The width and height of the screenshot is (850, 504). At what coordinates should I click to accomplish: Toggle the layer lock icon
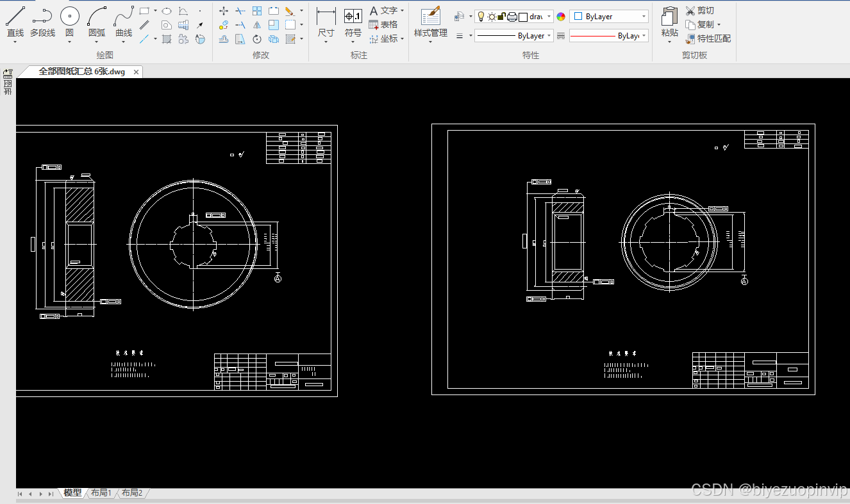pos(502,17)
